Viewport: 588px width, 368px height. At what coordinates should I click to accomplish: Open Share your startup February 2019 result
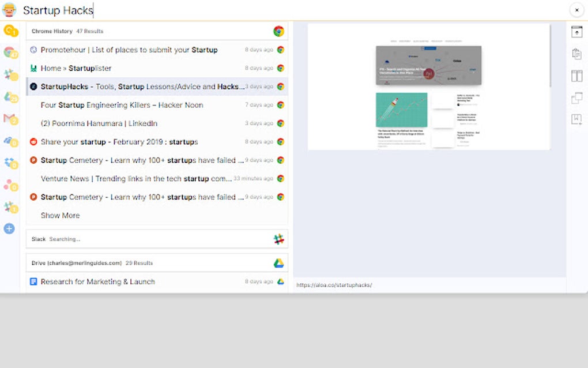tap(157, 141)
